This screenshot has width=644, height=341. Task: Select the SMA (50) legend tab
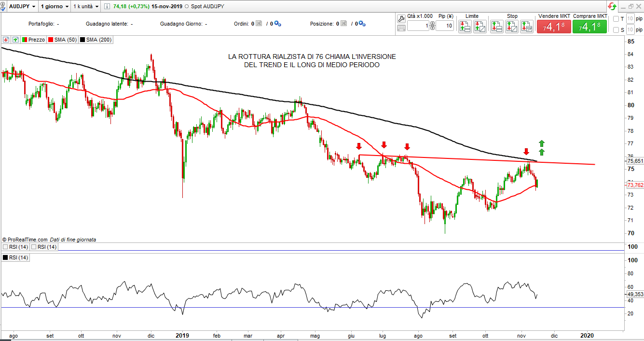click(63, 40)
